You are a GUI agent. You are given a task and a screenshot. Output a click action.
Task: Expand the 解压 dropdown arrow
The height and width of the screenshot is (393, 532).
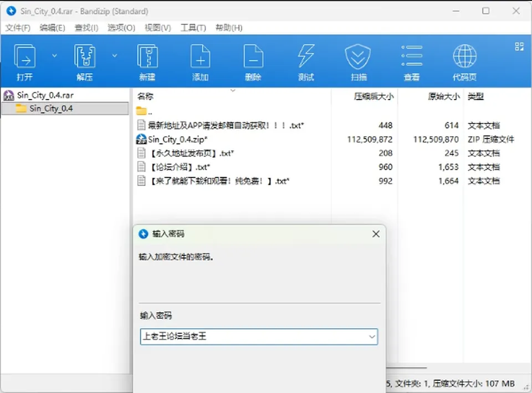115,55
